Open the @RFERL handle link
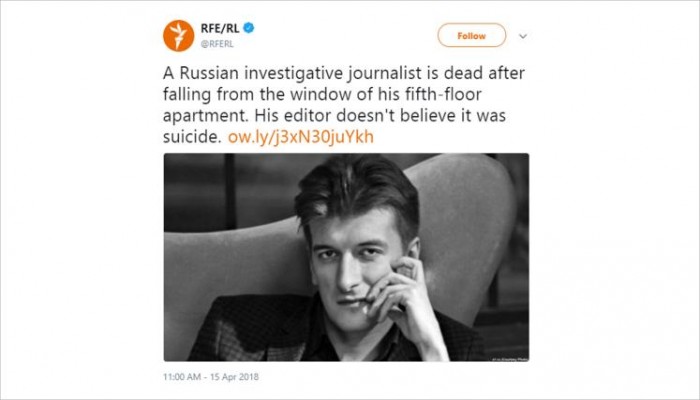This screenshot has height=400, width=700. (x=217, y=44)
